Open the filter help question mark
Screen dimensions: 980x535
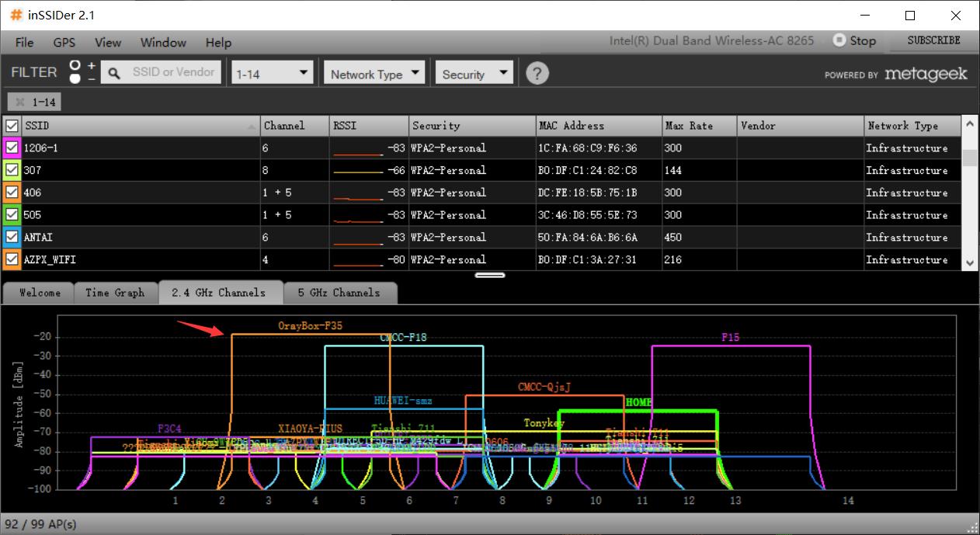(537, 74)
